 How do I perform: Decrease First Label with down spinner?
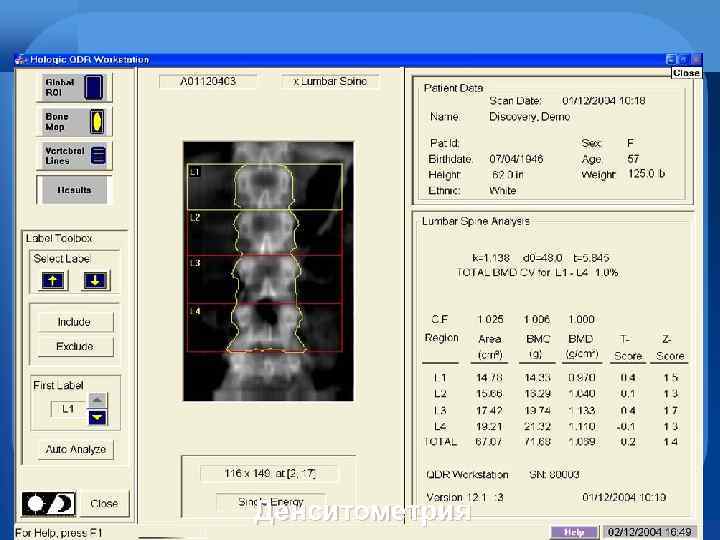(97, 416)
